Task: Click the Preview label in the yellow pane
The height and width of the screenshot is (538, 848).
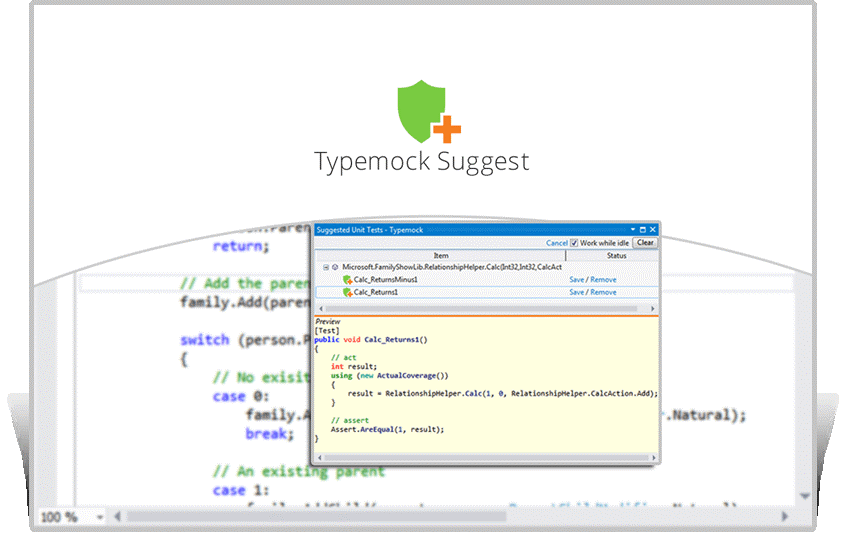Action: [x=328, y=321]
